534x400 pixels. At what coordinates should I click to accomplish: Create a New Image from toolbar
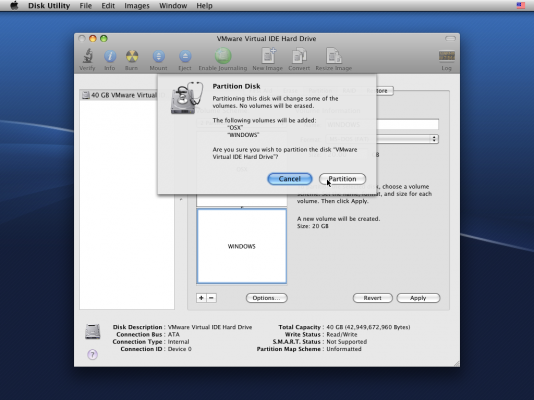click(x=268, y=55)
